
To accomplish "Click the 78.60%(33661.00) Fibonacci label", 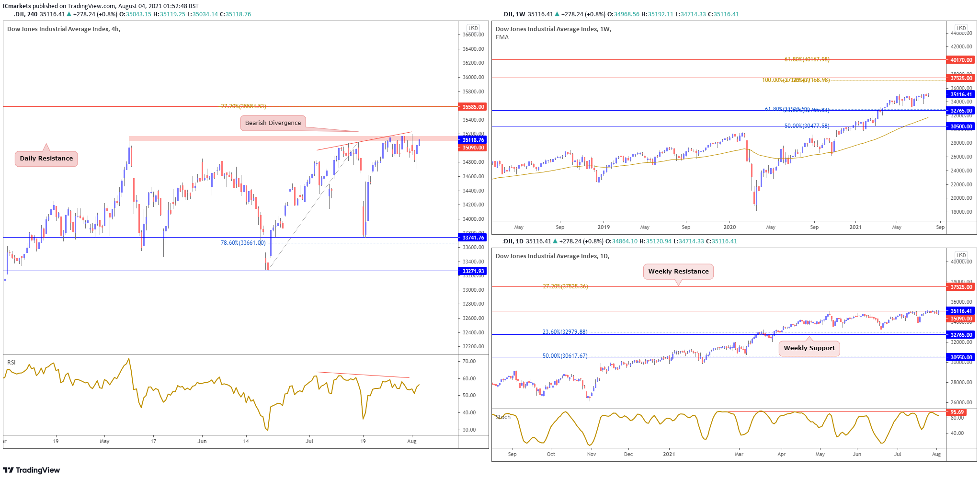I will [243, 243].
